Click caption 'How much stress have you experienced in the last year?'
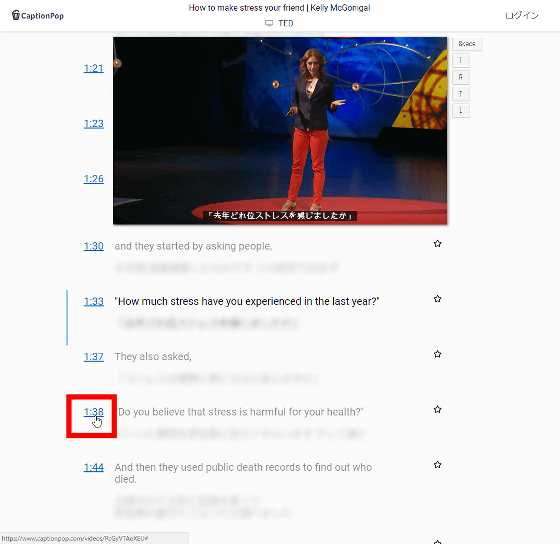Viewport: 560px width, 544px height. 247,301
